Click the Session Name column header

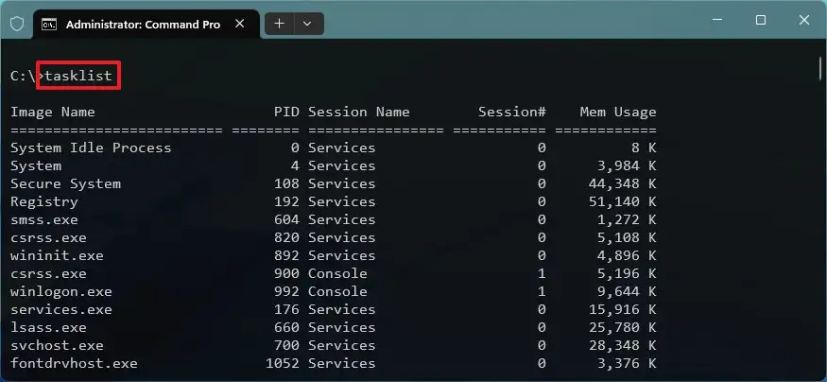[359, 112]
